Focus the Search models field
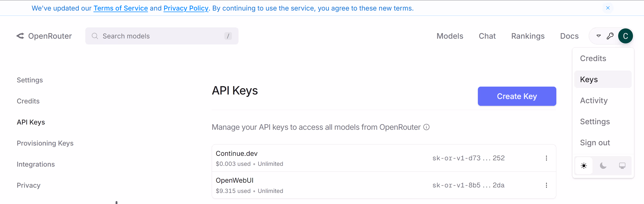This screenshot has width=644, height=204. (162, 36)
